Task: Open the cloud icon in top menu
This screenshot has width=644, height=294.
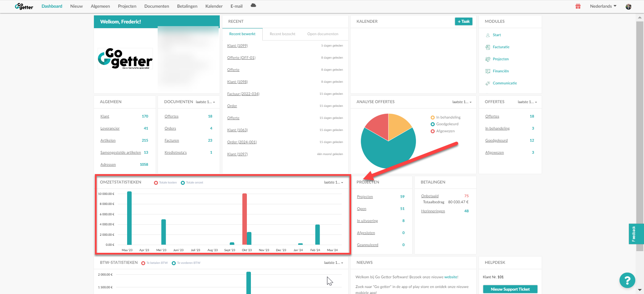Action: [253, 5]
